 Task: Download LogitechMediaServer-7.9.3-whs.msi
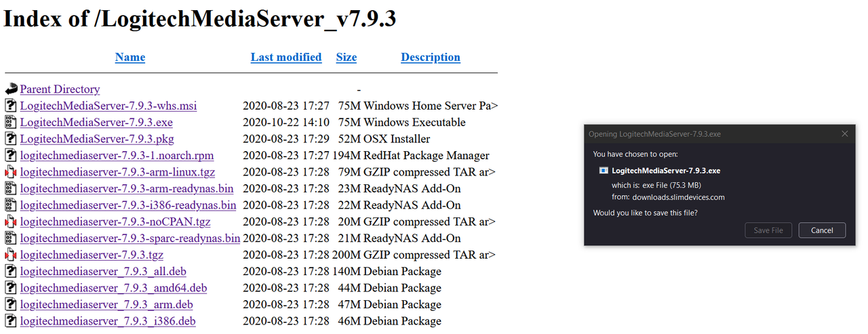pyautogui.click(x=108, y=106)
